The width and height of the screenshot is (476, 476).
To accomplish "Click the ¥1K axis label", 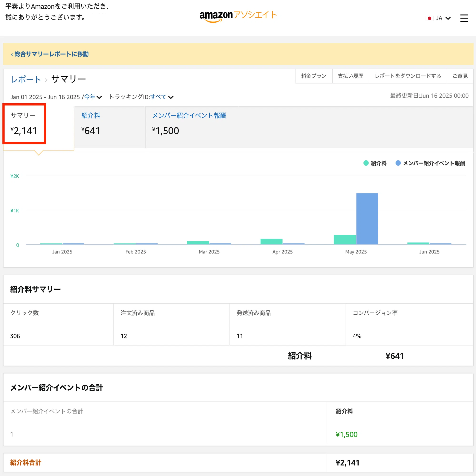I will [15, 211].
